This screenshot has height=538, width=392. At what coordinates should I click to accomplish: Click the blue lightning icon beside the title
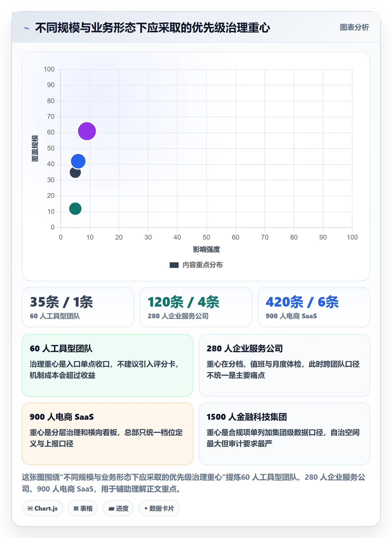27,28
